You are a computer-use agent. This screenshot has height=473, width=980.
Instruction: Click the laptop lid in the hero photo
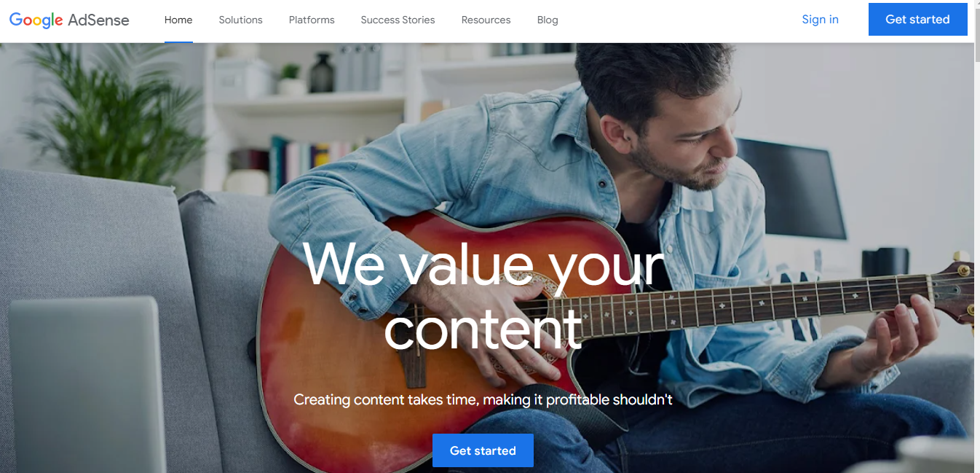[x=84, y=383]
